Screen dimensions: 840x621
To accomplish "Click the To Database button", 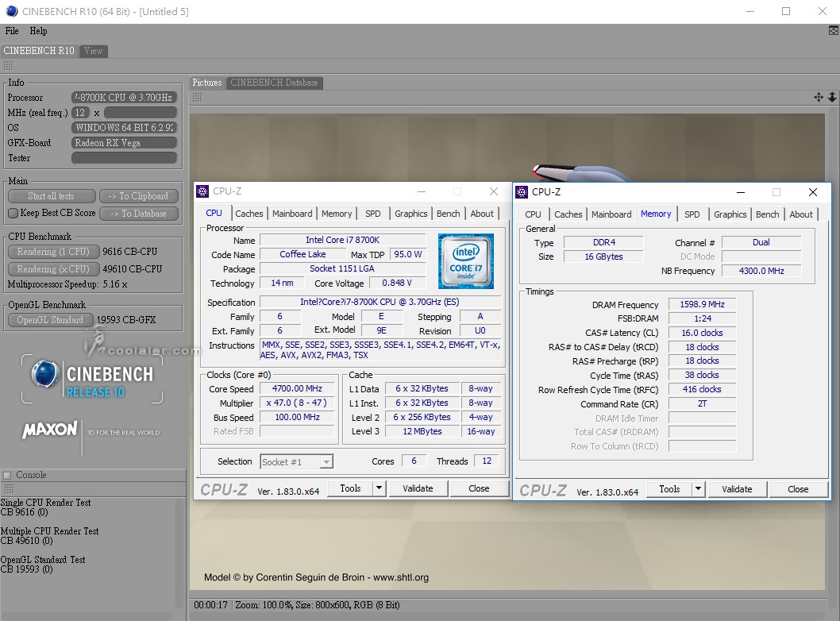I will pos(139,214).
